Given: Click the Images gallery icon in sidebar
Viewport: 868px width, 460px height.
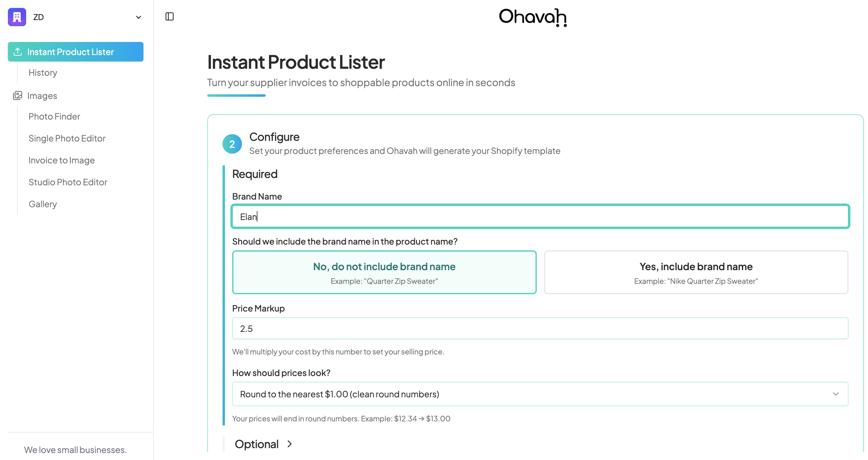Looking at the screenshot, I should tap(18, 96).
